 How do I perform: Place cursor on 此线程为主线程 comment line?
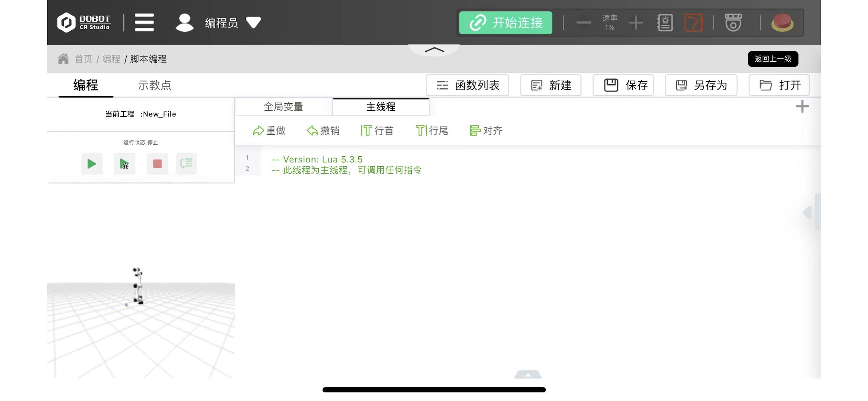[346, 170]
